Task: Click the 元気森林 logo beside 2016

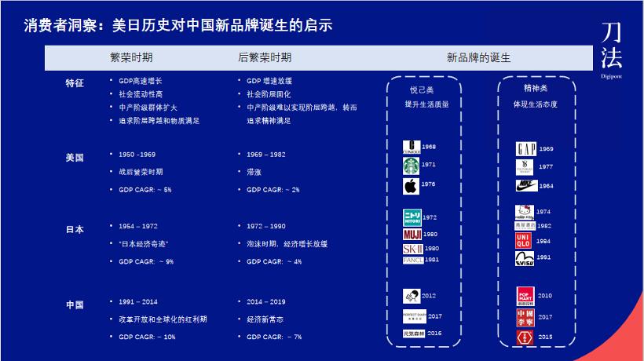Action: pyautogui.click(x=414, y=334)
